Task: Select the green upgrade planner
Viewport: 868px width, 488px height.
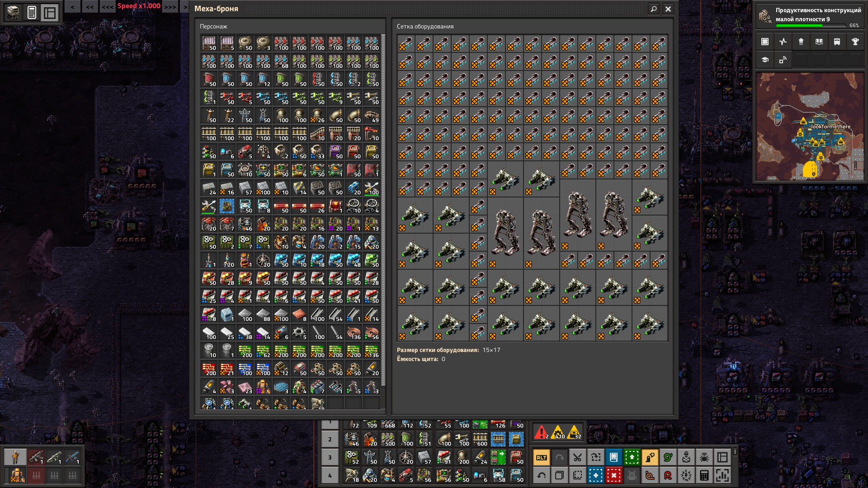Action: [x=632, y=457]
